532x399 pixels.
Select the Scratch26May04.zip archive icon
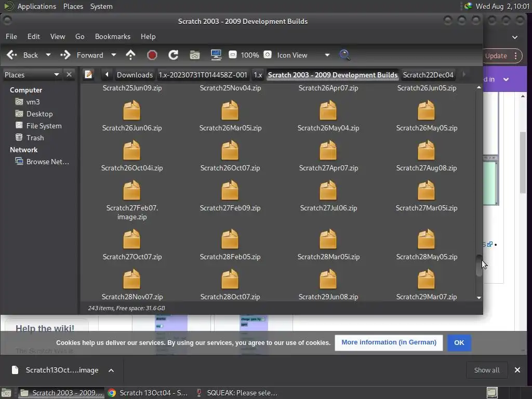[x=328, y=111]
